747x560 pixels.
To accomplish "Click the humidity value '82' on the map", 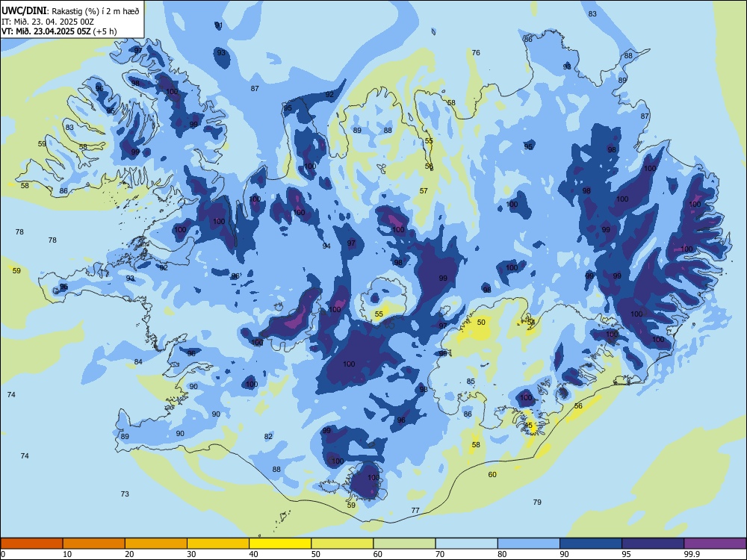I will [268, 437].
